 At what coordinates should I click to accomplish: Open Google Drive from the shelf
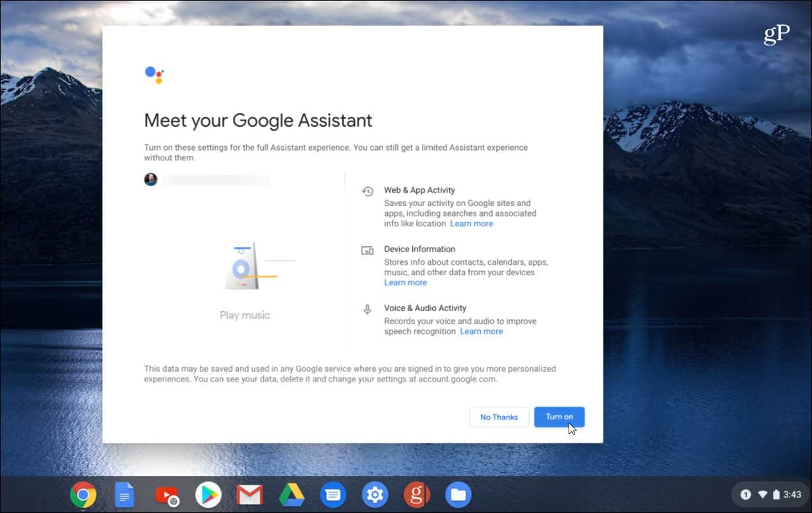(291, 495)
